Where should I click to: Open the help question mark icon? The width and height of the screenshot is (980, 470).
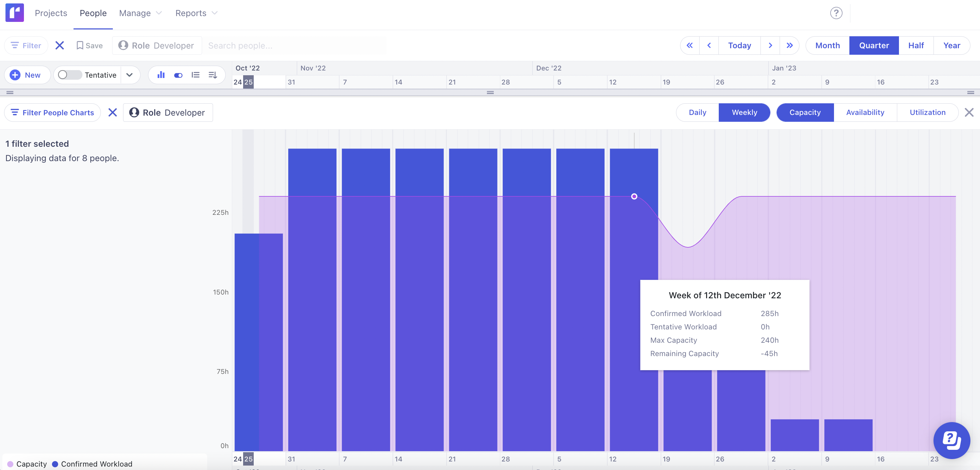tap(836, 13)
